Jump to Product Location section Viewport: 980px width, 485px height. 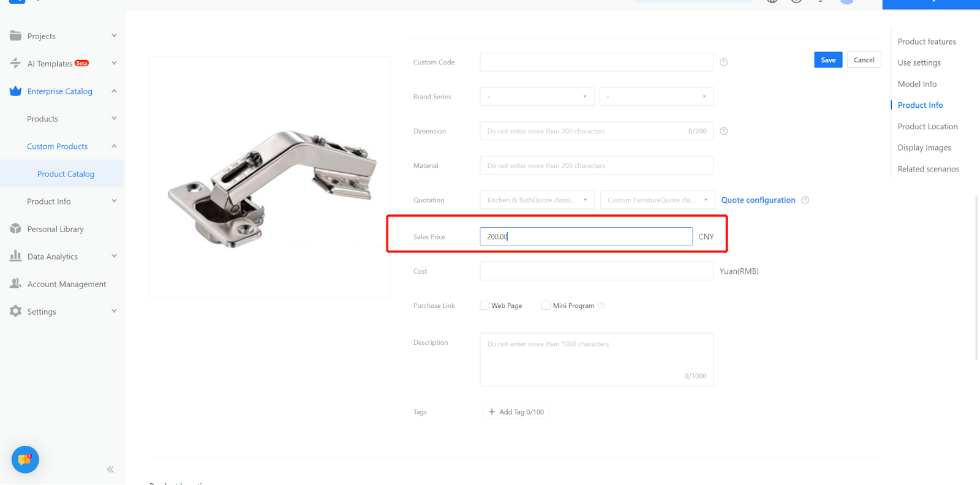[x=928, y=127]
